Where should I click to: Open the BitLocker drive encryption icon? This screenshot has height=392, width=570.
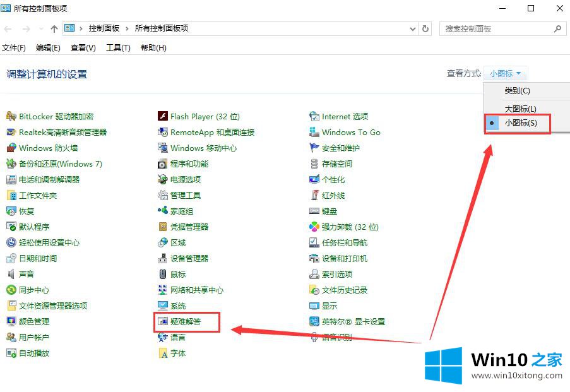(11, 116)
